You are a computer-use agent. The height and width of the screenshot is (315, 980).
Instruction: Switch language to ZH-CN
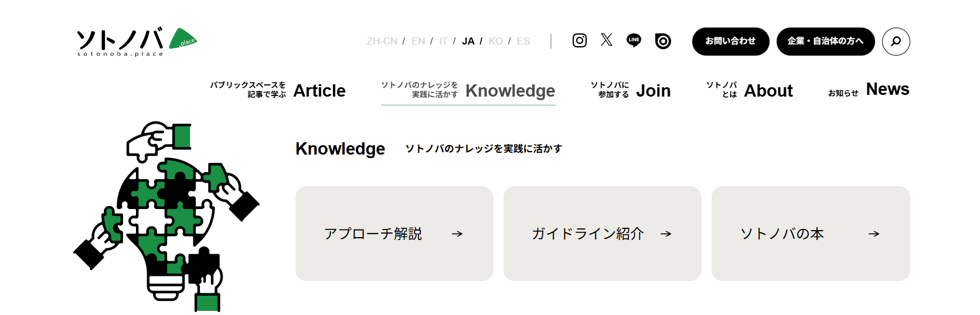382,41
